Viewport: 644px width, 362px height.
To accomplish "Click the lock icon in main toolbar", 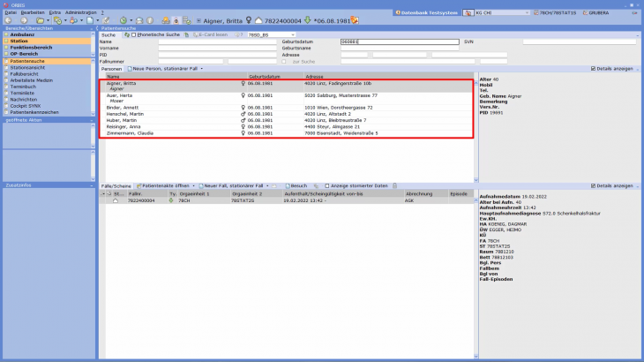I will tap(177, 19).
